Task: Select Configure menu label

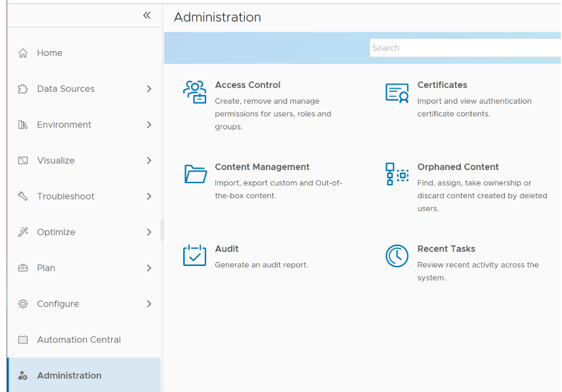Action: point(58,304)
